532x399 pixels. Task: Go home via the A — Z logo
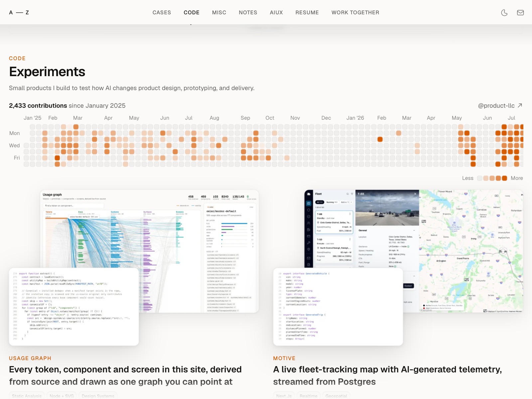(x=19, y=13)
